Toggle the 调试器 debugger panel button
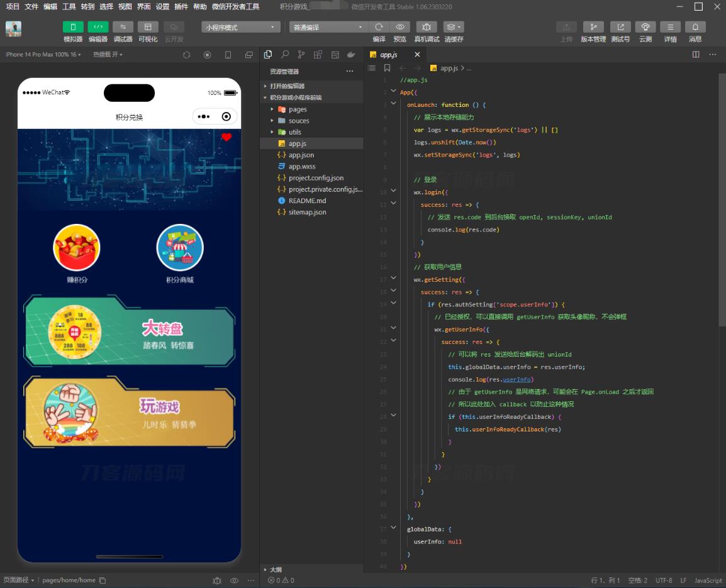726x588 pixels. click(123, 27)
